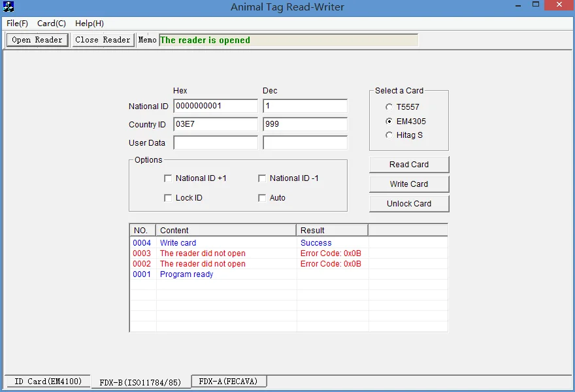
Task: Click the Write Card button
Action: pyautogui.click(x=409, y=184)
